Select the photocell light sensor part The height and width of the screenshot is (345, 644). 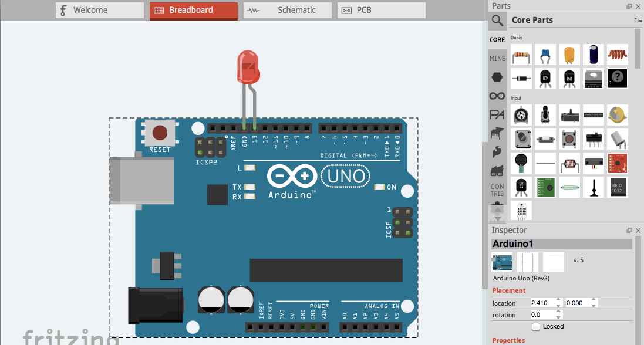pos(569,163)
